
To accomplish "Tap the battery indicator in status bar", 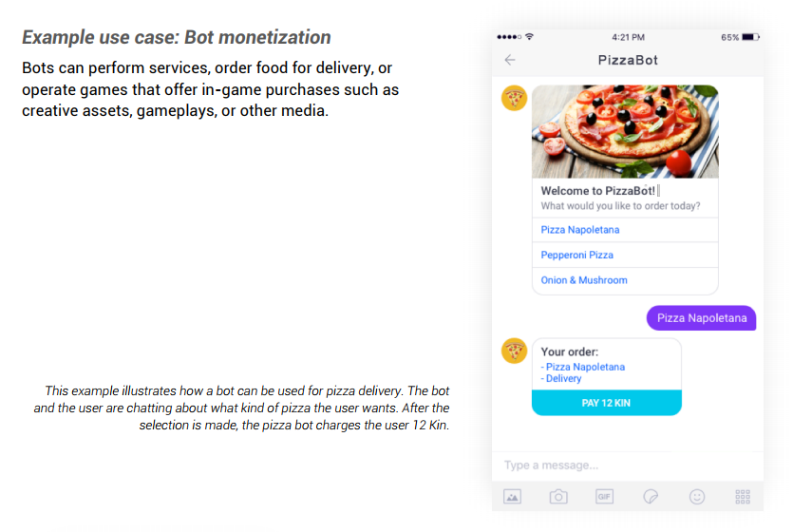I will [x=750, y=37].
